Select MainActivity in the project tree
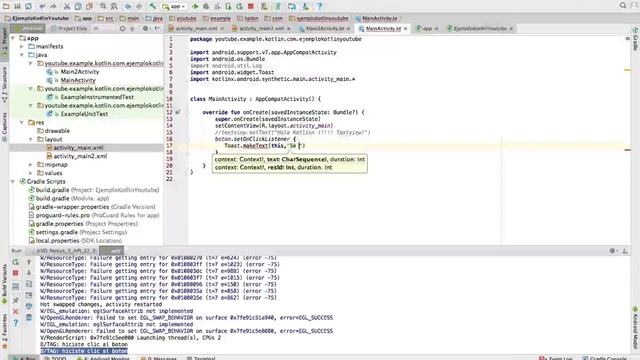The height and width of the screenshot is (360, 640). point(78,80)
